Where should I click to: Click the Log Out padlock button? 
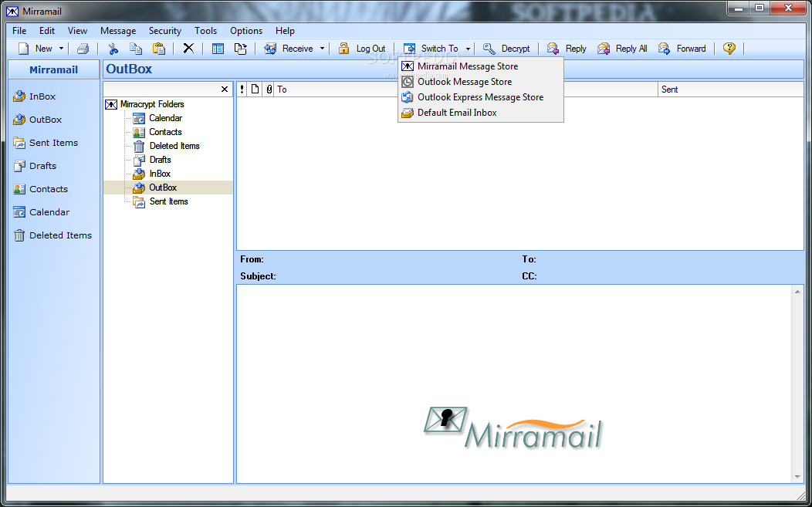point(362,49)
